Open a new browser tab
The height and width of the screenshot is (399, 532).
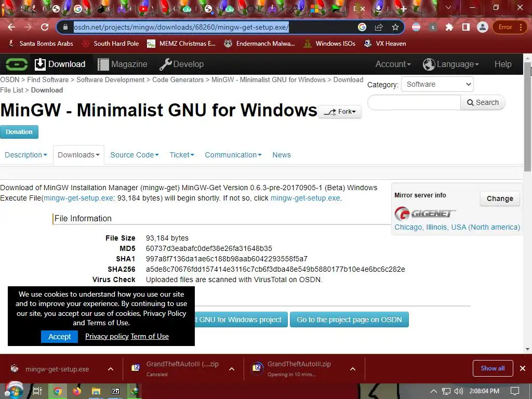[x=403, y=9]
